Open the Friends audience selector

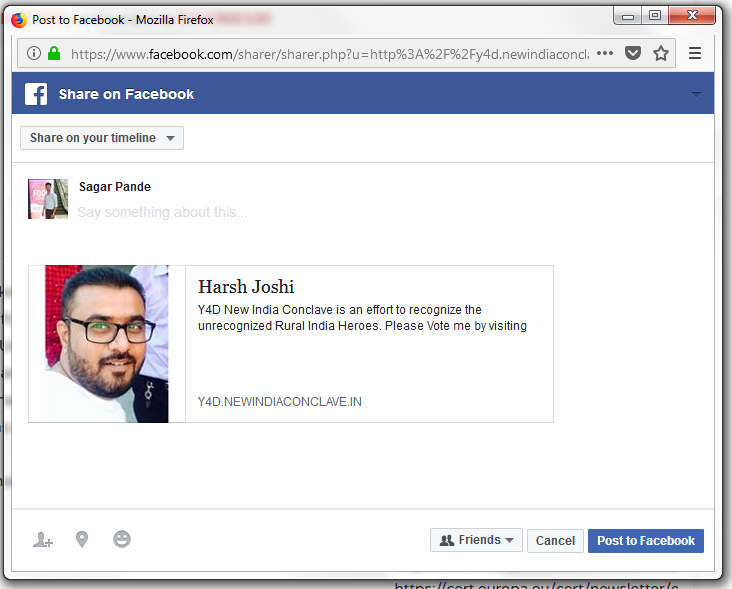pyautogui.click(x=476, y=541)
